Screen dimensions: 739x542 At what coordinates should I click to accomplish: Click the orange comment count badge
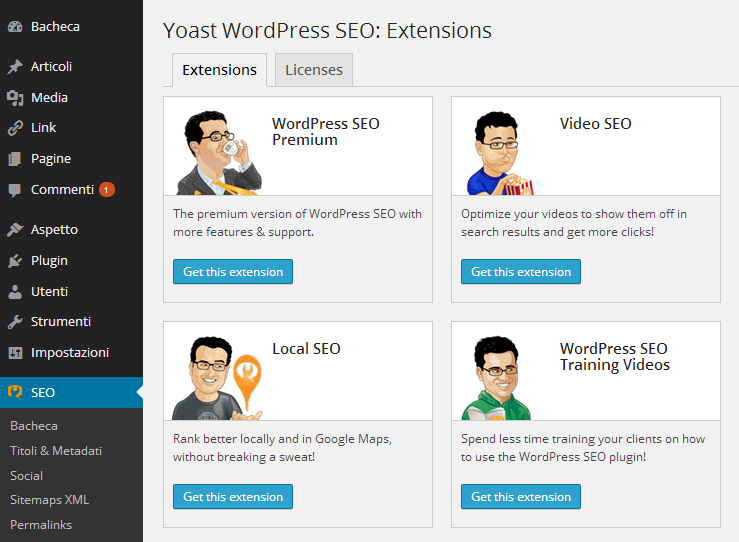click(107, 189)
